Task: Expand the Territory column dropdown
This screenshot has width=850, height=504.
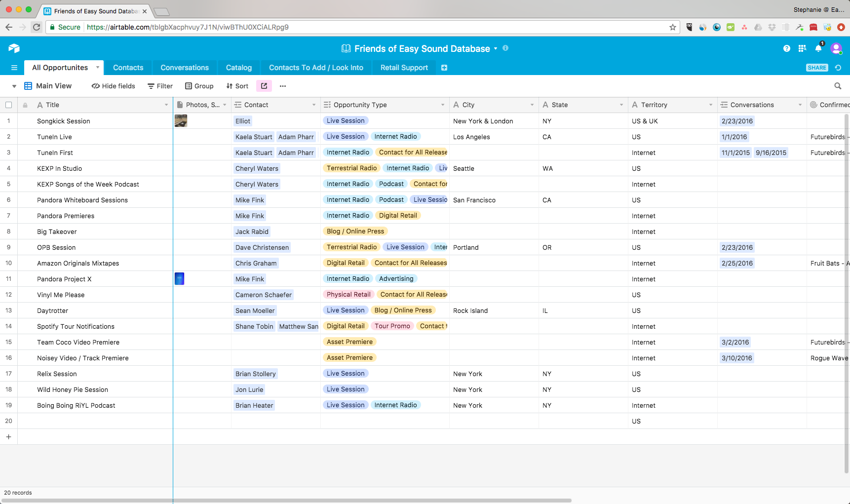Action: (x=711, y=105)
